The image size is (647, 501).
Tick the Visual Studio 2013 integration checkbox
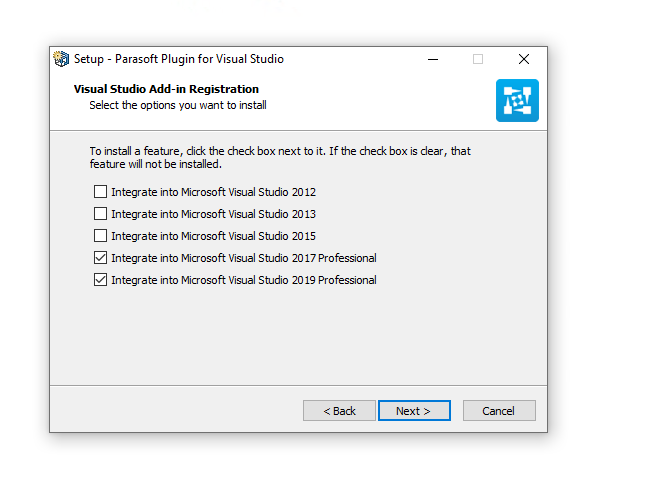(100, 214)
